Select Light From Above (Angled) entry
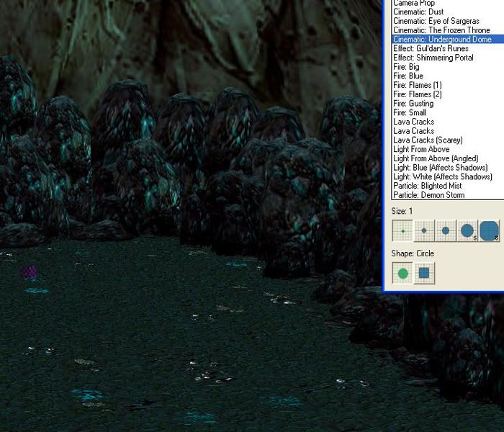 (x=436, y=158)
